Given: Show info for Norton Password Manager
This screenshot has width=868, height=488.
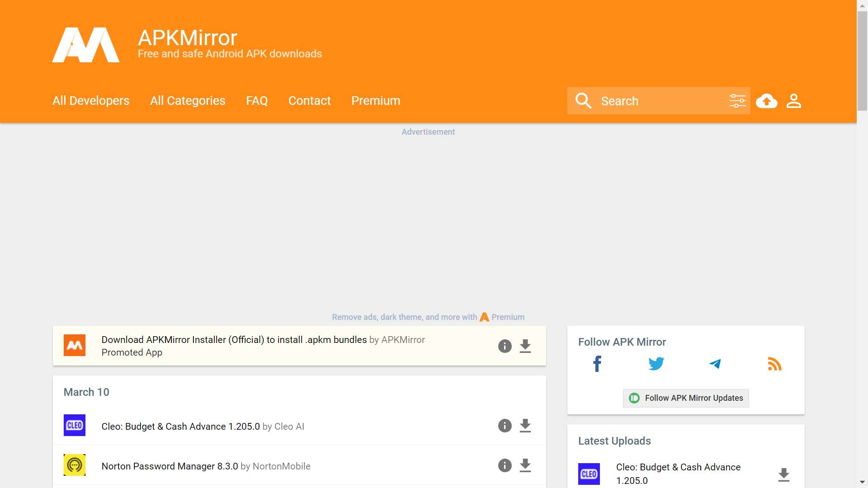Looking at the screenshot, I should click(505, 465).
